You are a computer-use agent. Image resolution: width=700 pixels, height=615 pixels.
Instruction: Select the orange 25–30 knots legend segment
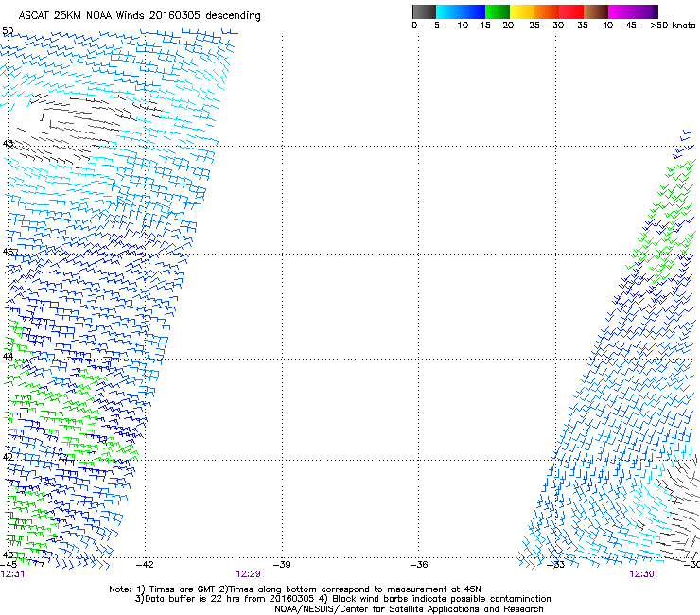[547, 11]
